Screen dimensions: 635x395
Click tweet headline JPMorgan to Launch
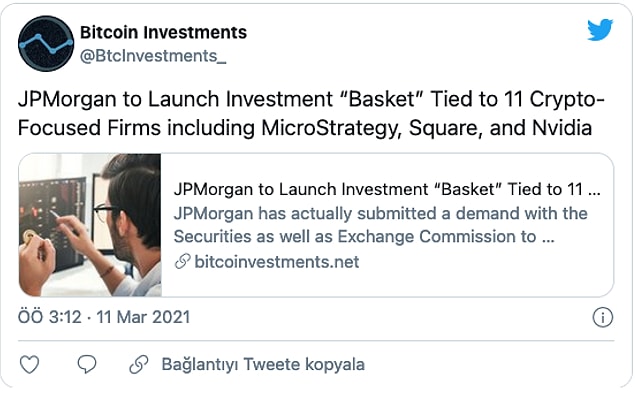point(119,99)
